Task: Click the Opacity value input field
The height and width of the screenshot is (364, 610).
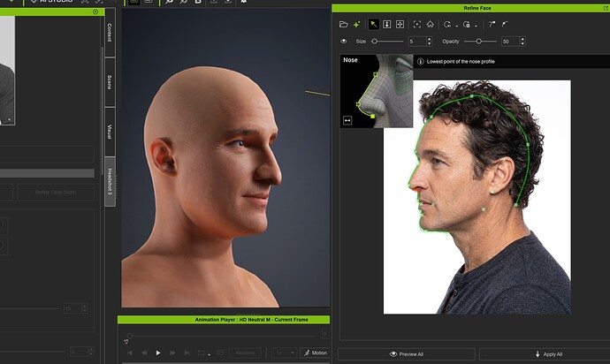Action: (510, 42)
